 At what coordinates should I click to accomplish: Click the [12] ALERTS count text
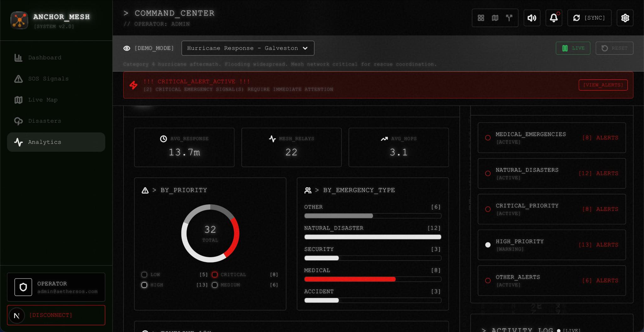598,174
